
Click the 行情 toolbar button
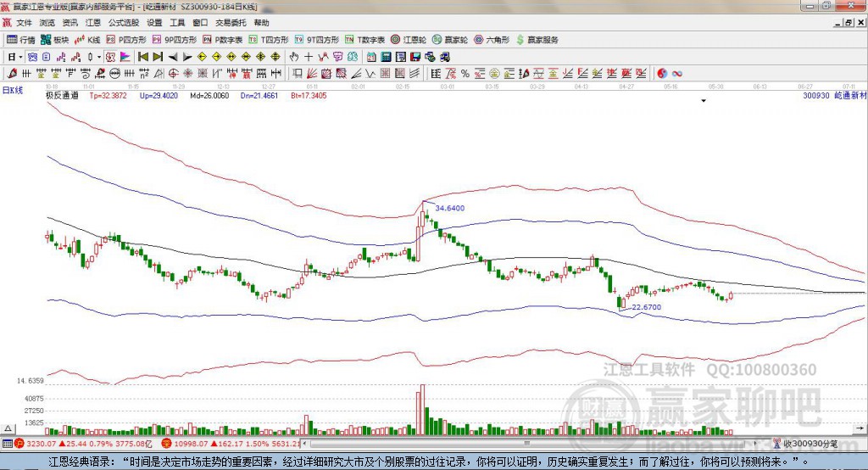(20, 40)
